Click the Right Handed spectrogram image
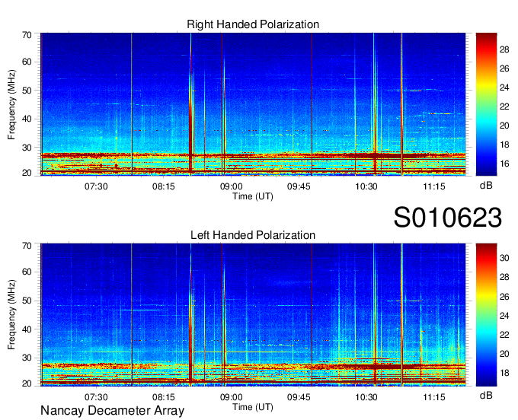 [x=253, y=104]
